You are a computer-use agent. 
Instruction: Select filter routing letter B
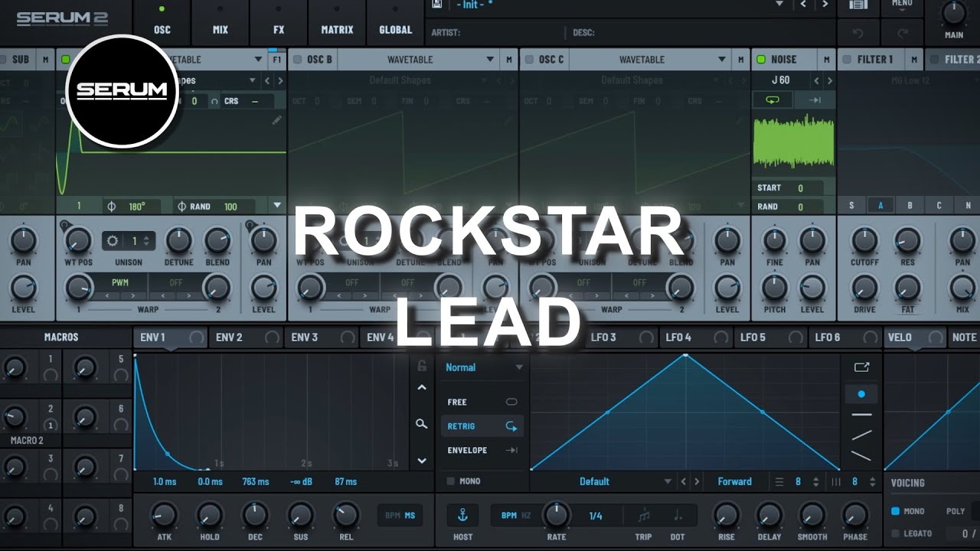click(910, 205)
